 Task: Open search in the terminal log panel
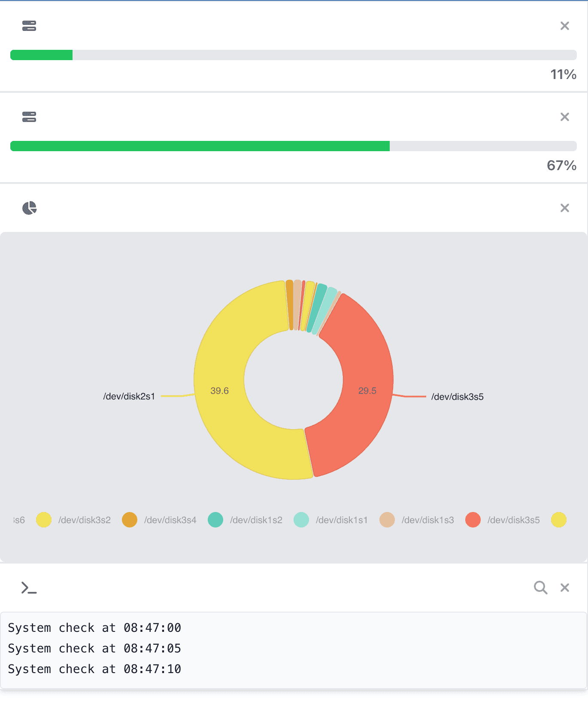coord(540,588)
